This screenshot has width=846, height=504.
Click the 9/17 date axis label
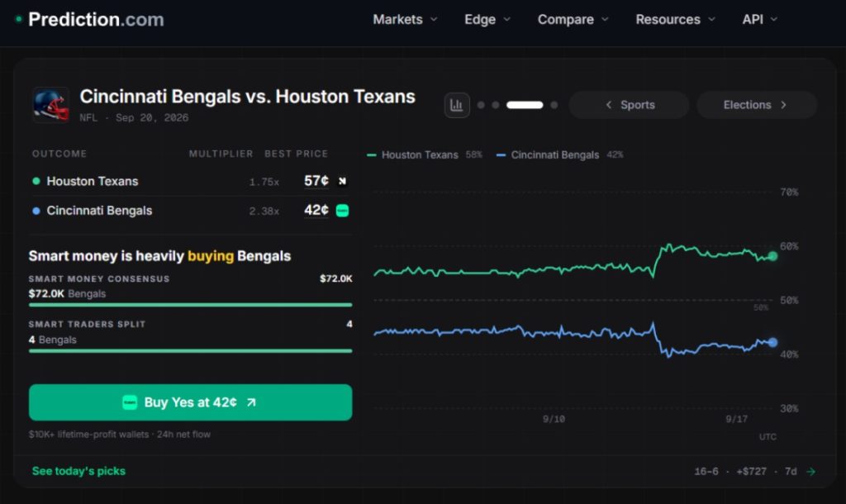736,419
